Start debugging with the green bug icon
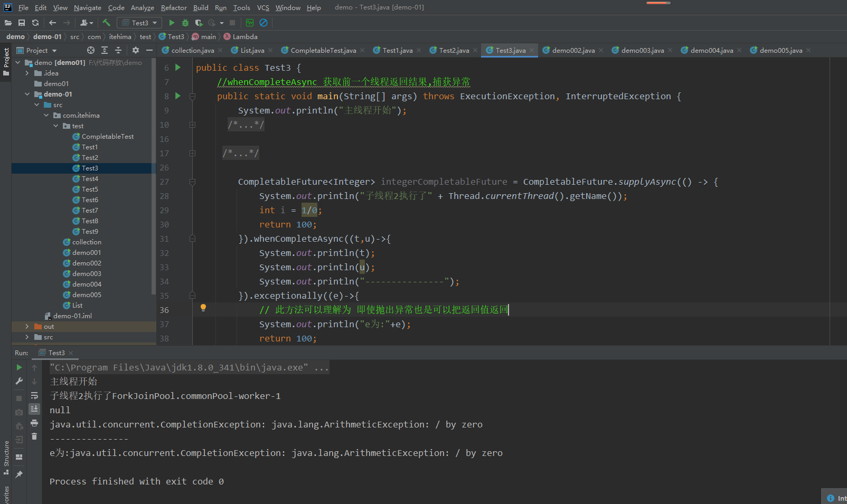Image resolution: width=847 pixels, height=504 pixels. (x=185, y=23)
